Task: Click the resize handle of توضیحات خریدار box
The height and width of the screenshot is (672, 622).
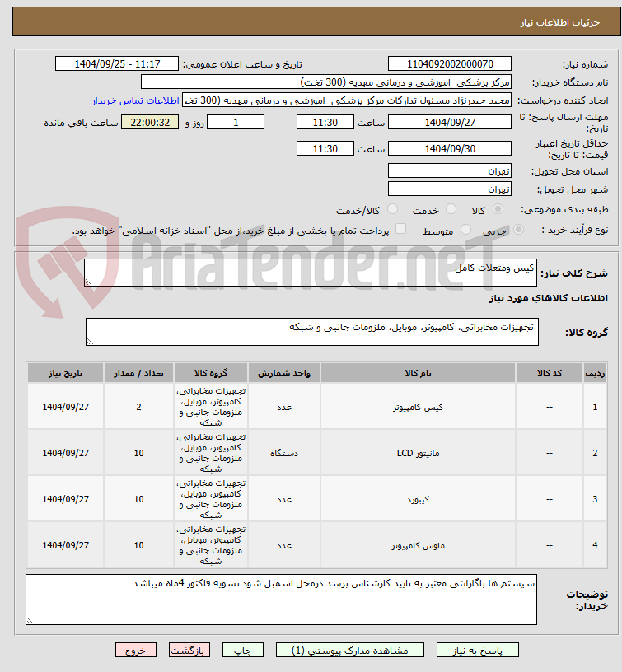Action: tap(30, 620)
